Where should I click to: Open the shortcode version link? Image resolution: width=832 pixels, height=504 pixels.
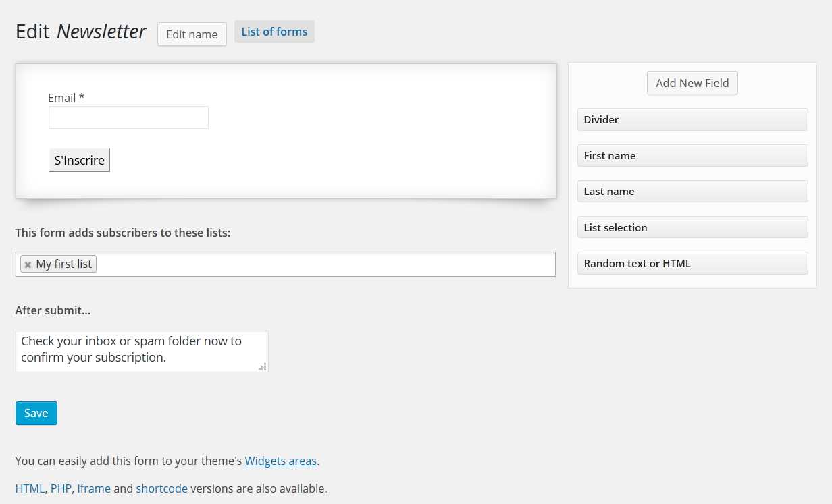[x=161, y=488]
